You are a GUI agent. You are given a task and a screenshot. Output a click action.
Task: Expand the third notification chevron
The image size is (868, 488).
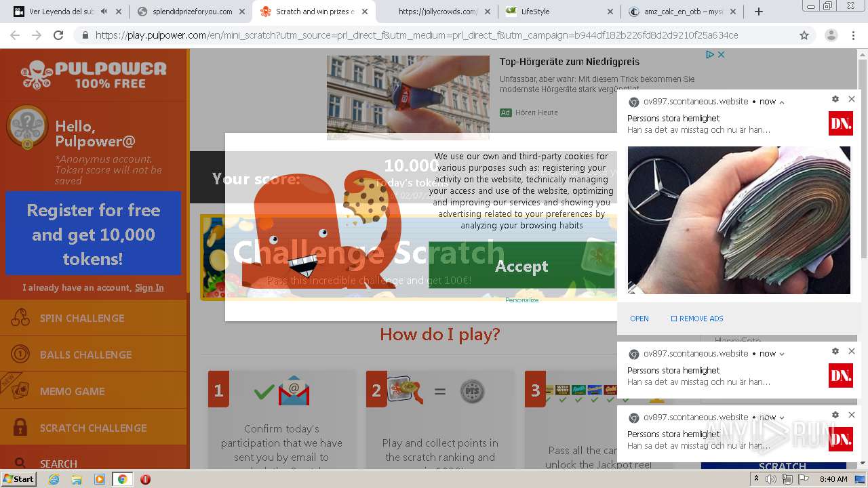782,418
